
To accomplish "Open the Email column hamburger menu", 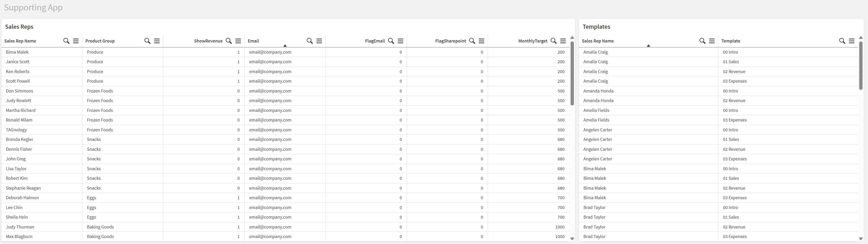I will click(x=319, y=41).
